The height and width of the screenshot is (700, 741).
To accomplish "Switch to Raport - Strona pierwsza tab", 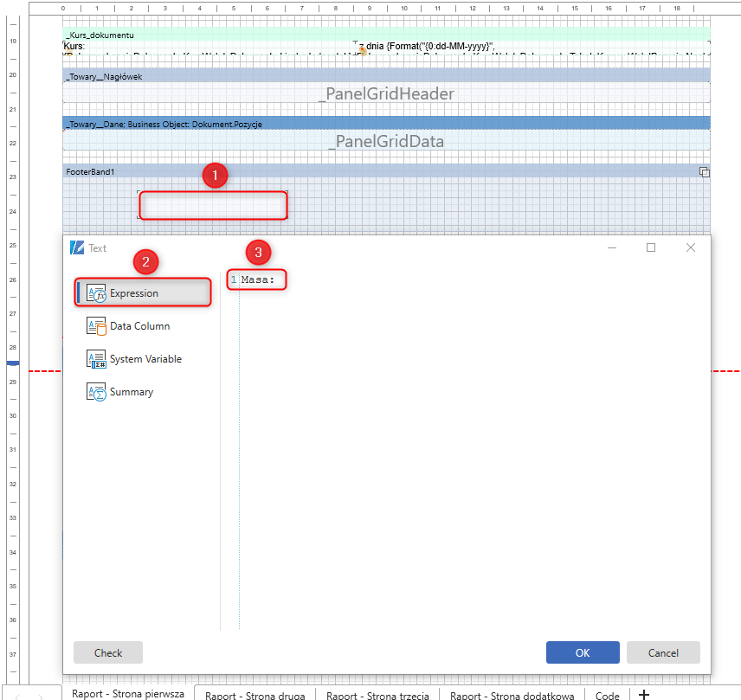I will point(128,694).
